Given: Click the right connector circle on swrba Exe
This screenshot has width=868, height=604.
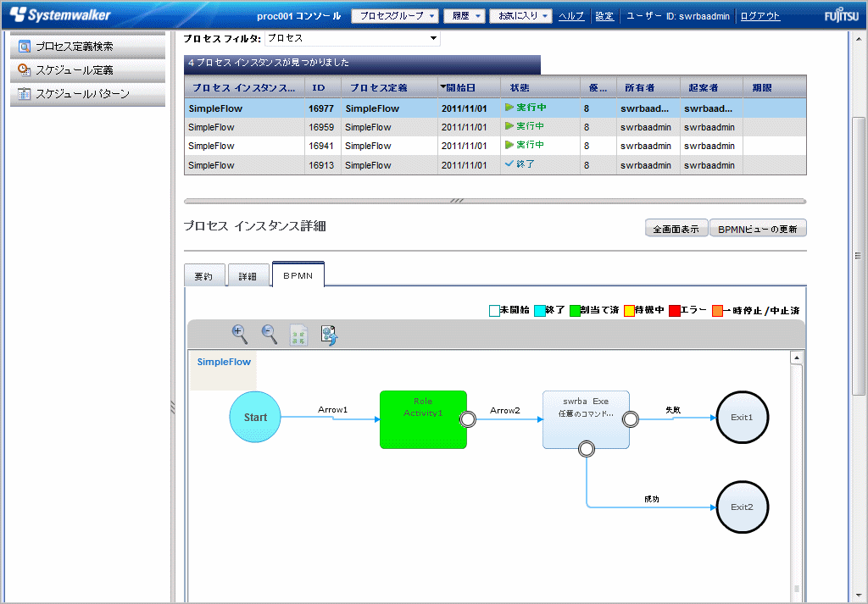Looking at the screenshot, I should 631,420.
